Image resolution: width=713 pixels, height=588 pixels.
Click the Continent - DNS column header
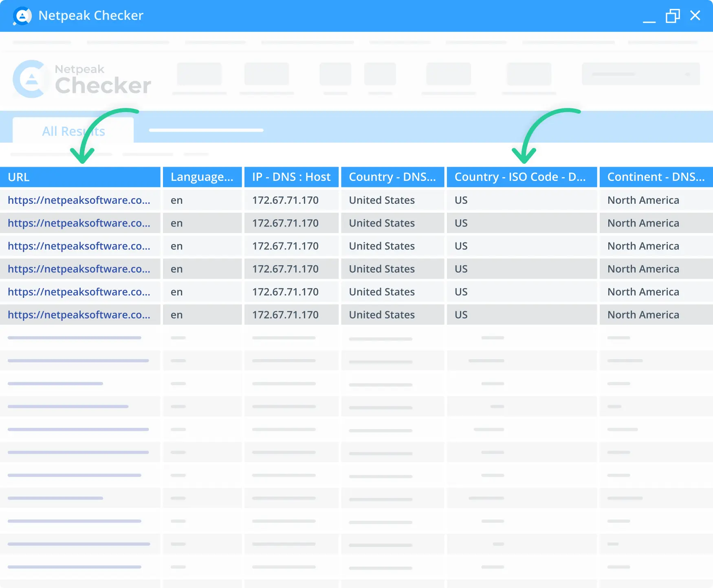tap(656, 177)
